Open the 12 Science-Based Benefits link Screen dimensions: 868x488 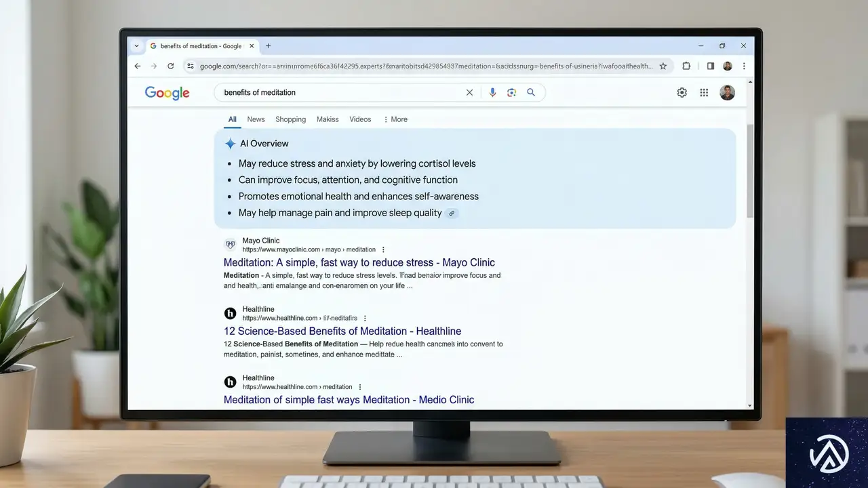coord(342,331)
